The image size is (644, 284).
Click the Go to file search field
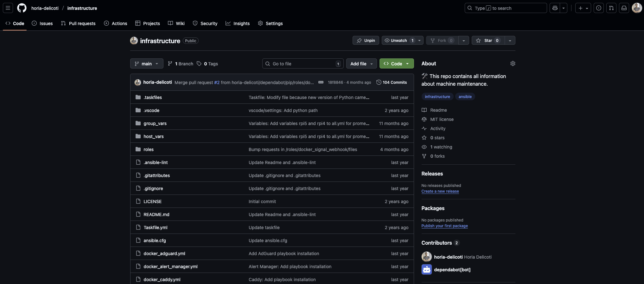tap(303, 64)
